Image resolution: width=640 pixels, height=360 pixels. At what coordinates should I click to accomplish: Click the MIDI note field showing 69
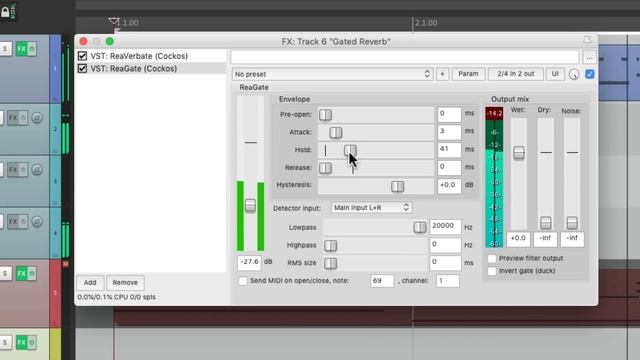[x=382, y=281]
